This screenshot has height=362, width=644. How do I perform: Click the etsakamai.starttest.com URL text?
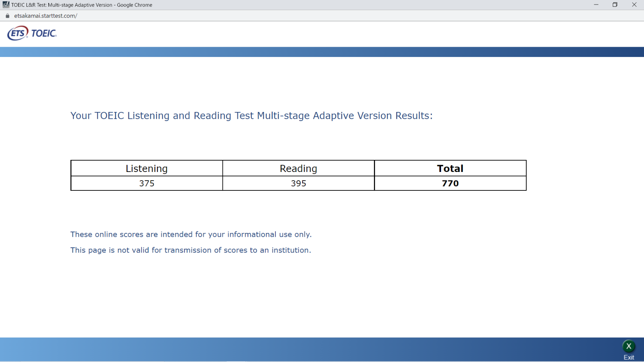tap(46, 16)
